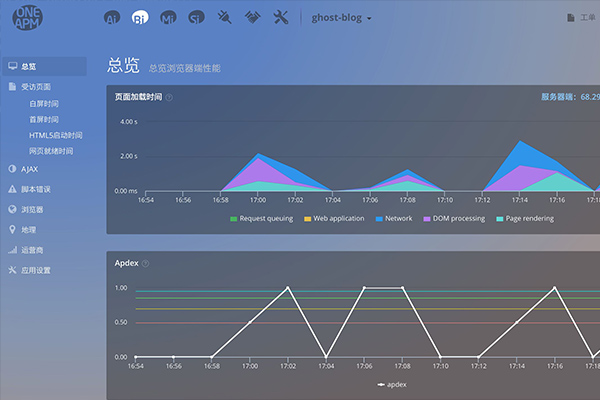Open the 工单 menu at top right

tap(584, 18)
